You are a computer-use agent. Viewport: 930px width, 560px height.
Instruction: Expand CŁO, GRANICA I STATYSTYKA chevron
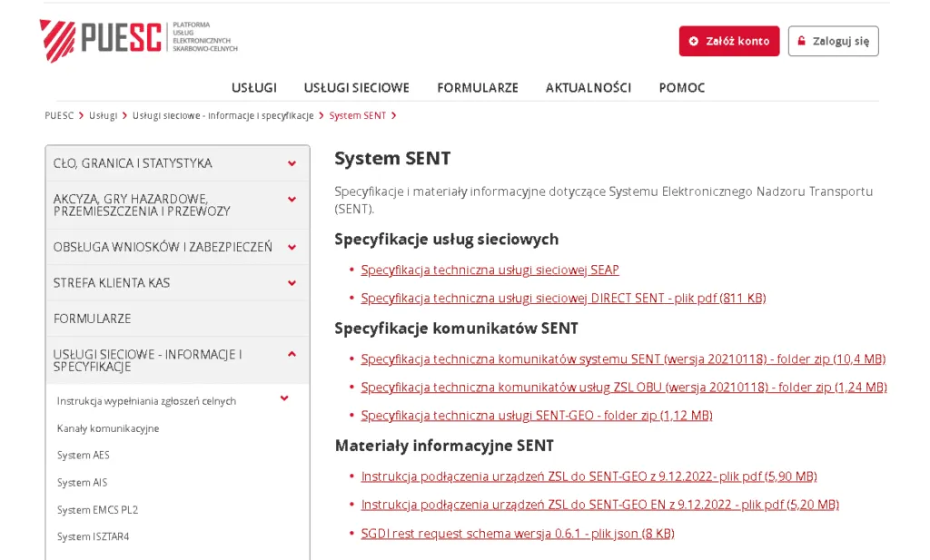point(292,163)
